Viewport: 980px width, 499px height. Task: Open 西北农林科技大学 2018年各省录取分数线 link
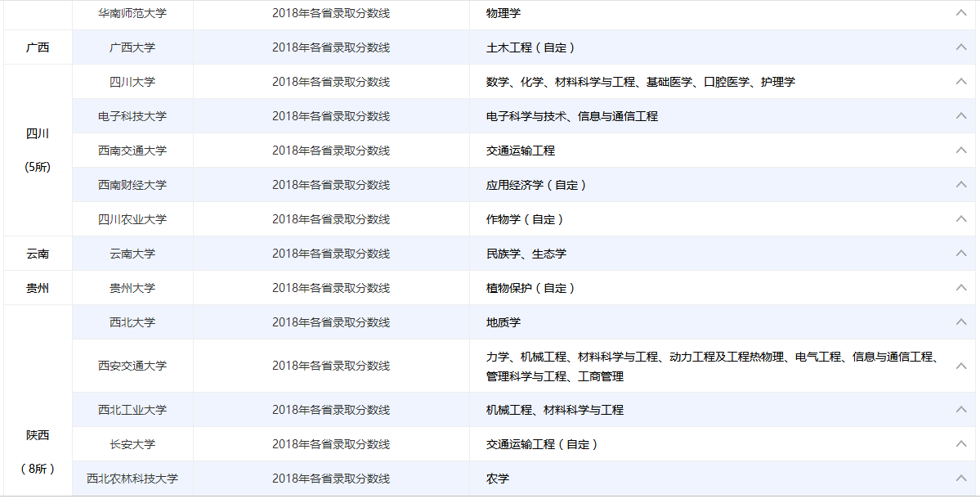click(331, 479)
